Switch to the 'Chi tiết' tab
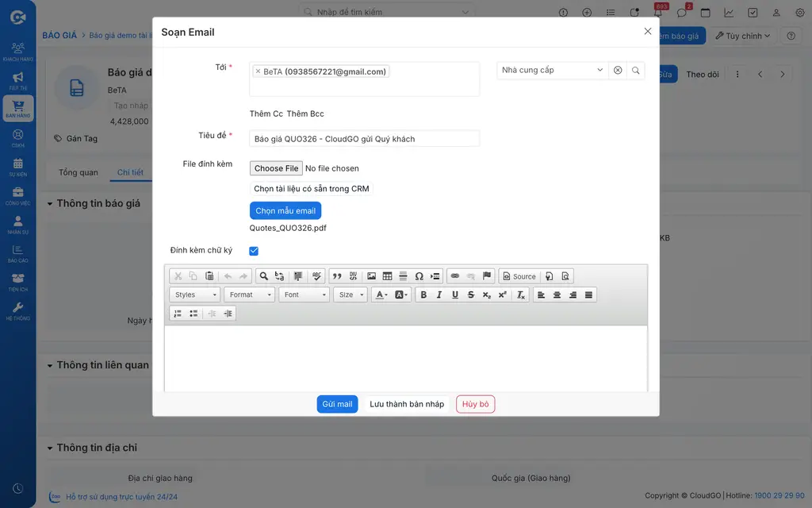Viewport: 812px width, 508px height. (x=130, y=172)
